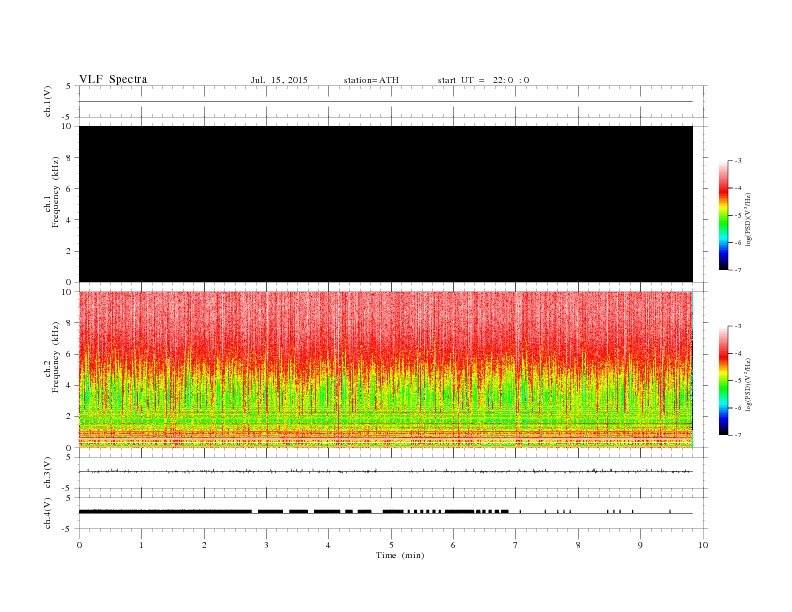Click the "ch.1(V)" axis label at top

pos(47,101)
